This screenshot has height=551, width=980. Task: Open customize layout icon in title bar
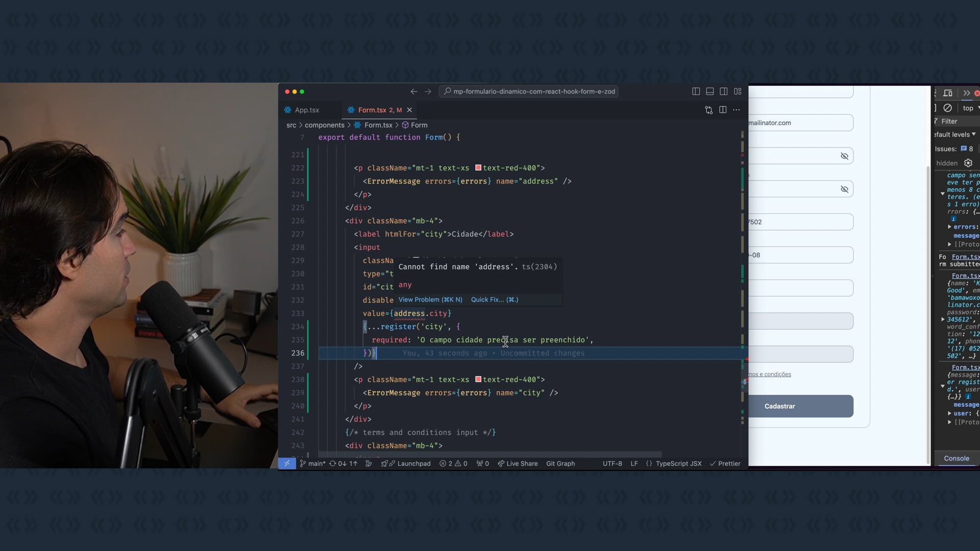pos(738,91)
